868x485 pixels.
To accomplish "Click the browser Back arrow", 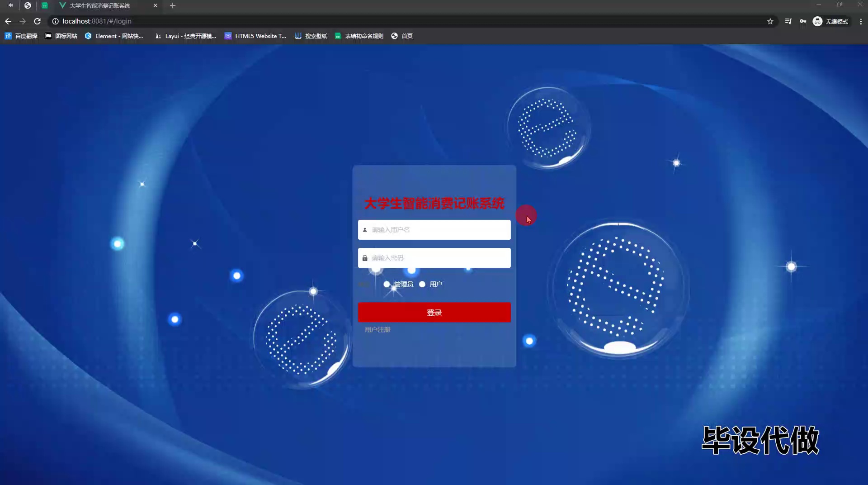I will point(8,21).
